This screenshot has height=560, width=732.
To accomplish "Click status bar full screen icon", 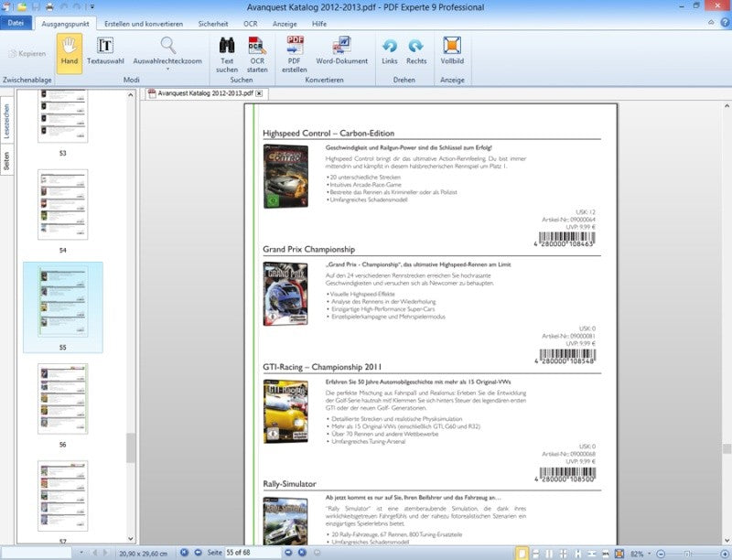I will click(619, 554).
